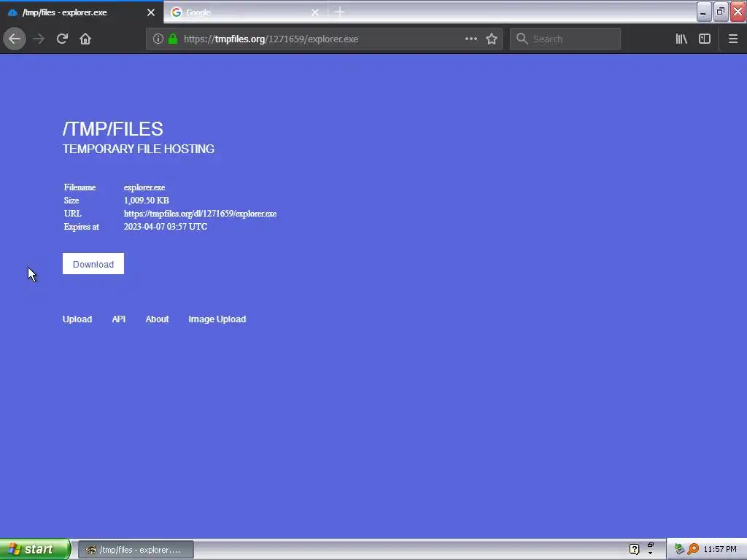Image resolution: width=747 pixels, height=560 pixels.
Task: Open the Upload link
Action: pos(77,319)
